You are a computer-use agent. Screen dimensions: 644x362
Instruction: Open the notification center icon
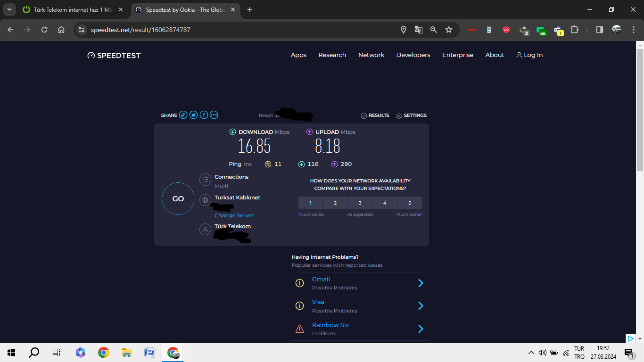(628, 353)
